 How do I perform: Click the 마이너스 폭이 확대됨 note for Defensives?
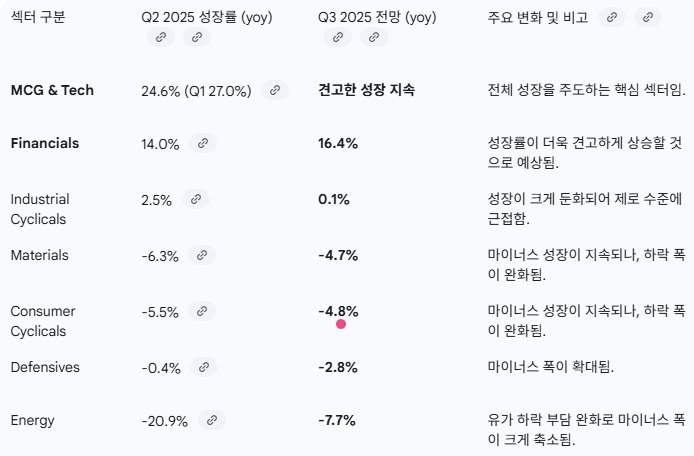coord(550,367)
